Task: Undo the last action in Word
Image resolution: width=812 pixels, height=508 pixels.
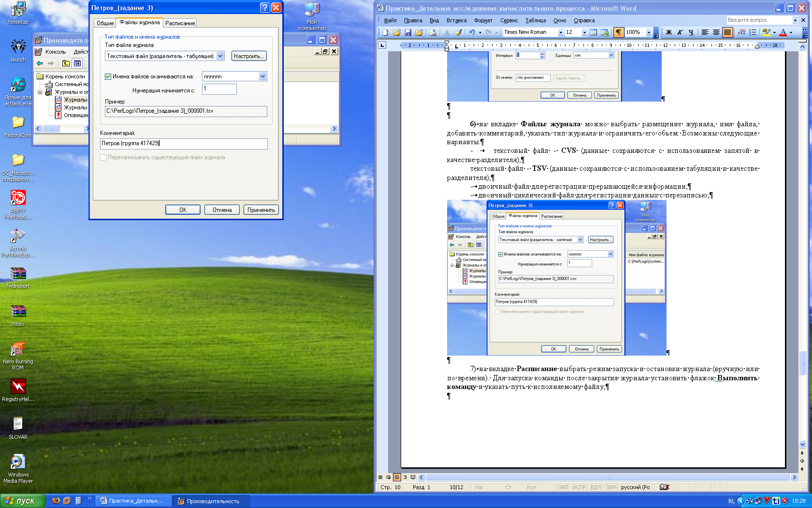Action: [472, 32]
